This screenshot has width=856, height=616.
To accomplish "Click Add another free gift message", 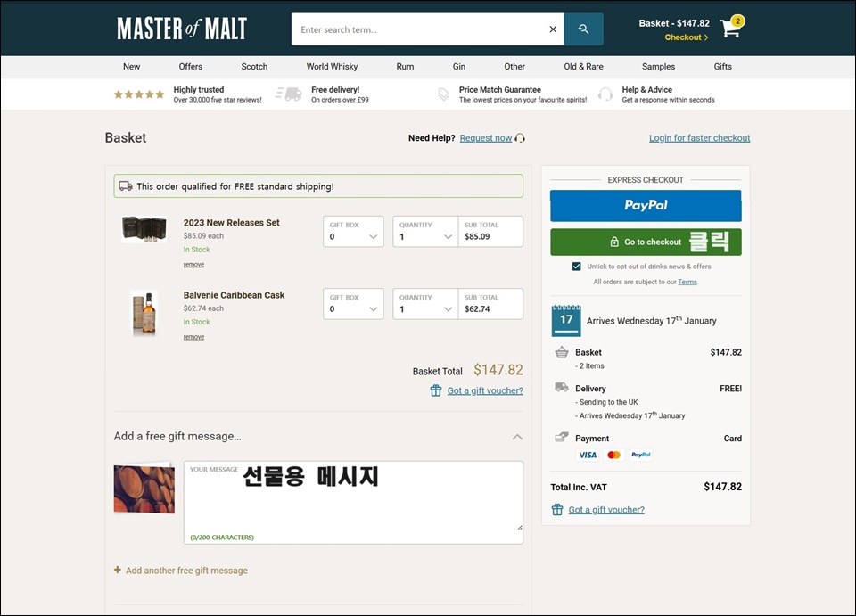I will pyautogui.click(x=186, y=571).
